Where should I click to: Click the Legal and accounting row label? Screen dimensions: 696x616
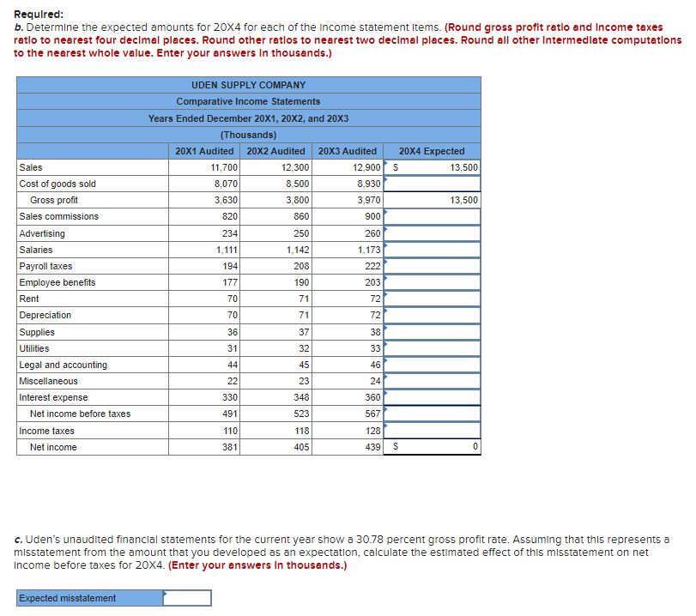point(63,365)
